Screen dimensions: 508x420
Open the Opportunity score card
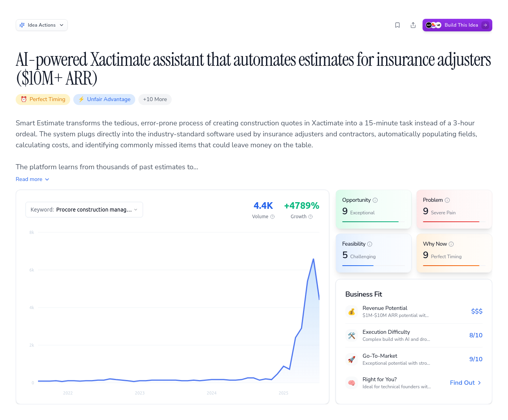[x=374, y=209]
